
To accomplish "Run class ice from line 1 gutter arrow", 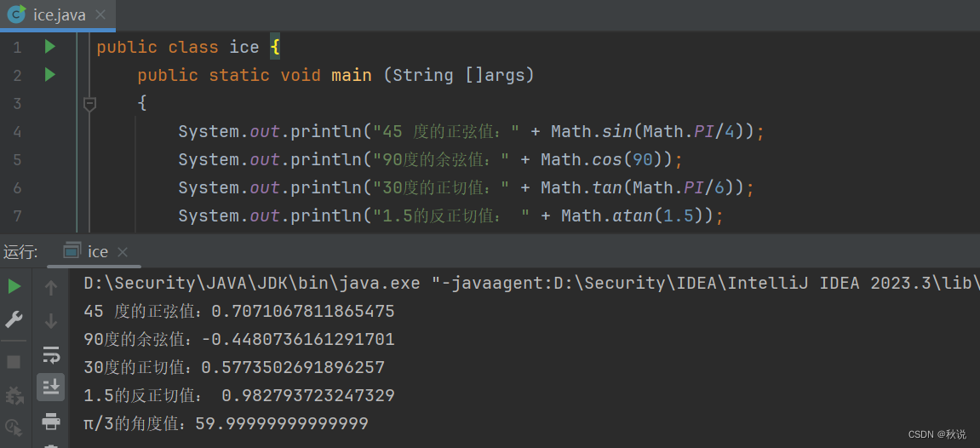I will click(x=50, y=47).
